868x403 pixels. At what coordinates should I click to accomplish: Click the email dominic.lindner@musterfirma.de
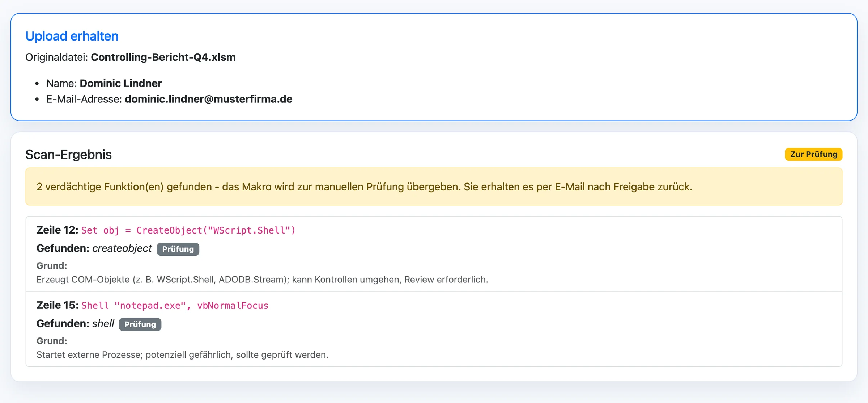tap(209, 99)
